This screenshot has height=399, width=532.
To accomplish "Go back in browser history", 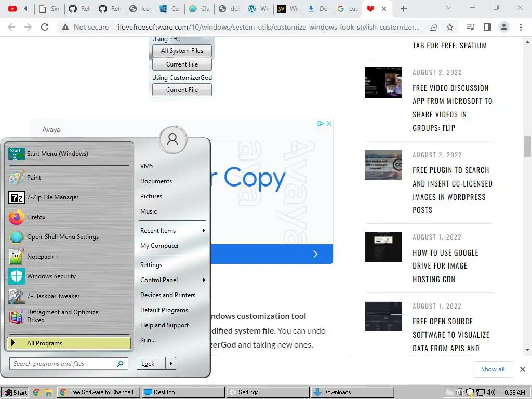I will [11, 27].
